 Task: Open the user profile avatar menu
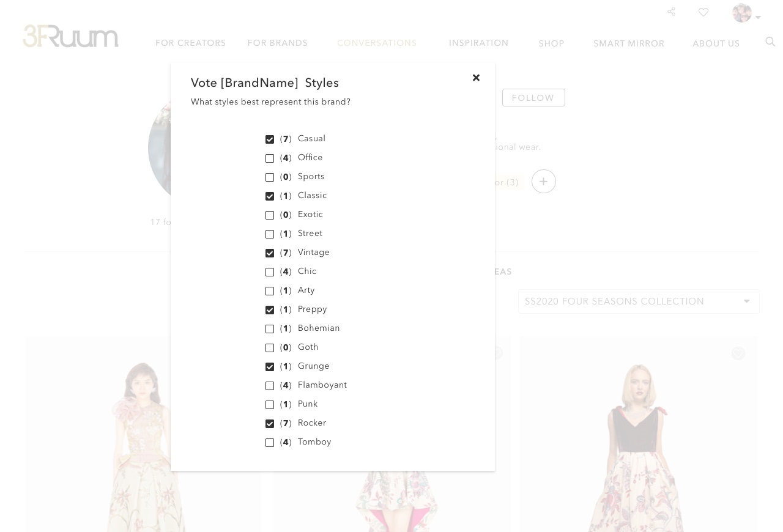[746, 13]
